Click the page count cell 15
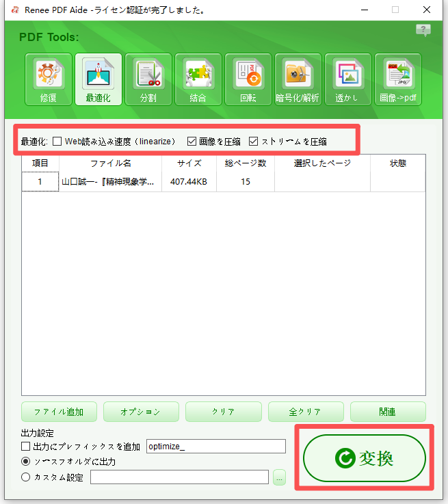The image size is (448, 504). [246, 182]
